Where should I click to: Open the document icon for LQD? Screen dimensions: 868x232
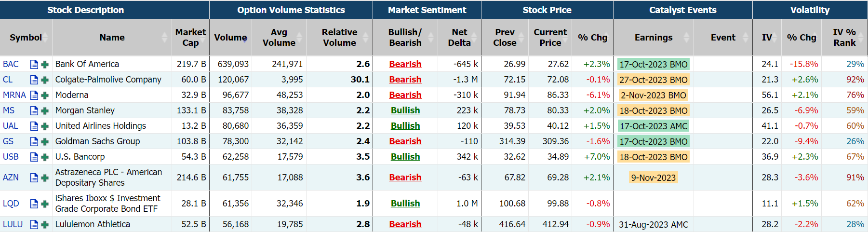click(x=34, y=204)
